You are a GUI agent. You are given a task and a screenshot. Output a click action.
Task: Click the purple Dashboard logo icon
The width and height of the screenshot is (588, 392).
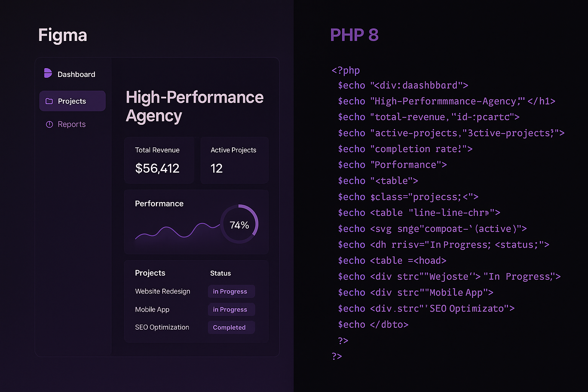(48, 73)
